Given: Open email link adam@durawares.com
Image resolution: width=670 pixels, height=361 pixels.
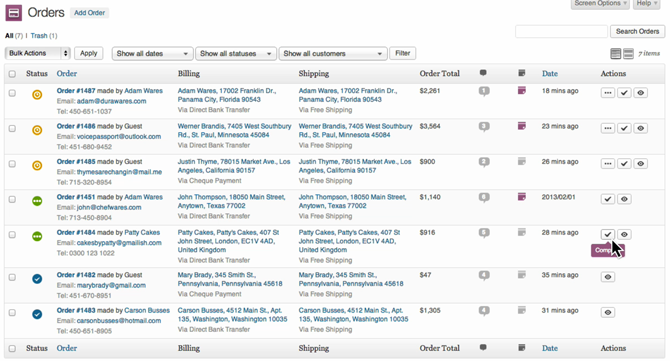Looking at the screenshot, I should [x=112, y=101].
